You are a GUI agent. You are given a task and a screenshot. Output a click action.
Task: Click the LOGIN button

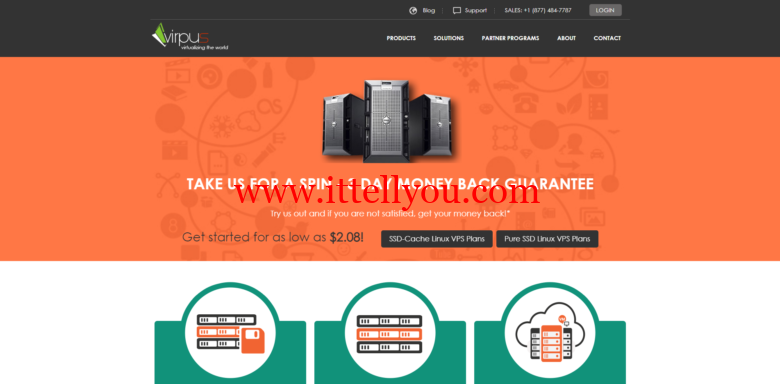tap(605, 10)
